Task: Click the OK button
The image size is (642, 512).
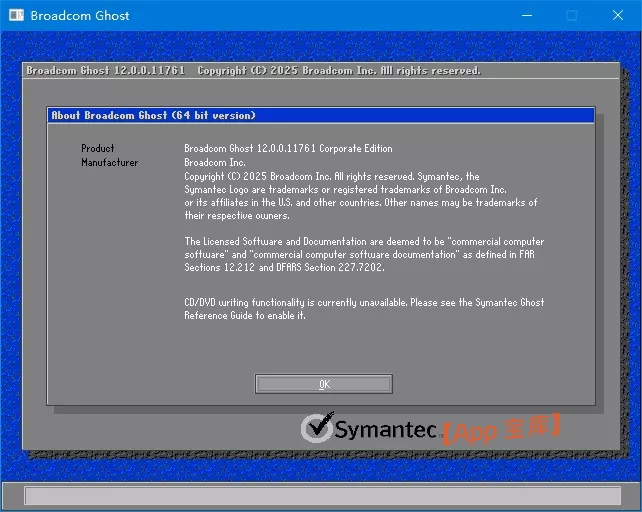Action: (324, 384)
